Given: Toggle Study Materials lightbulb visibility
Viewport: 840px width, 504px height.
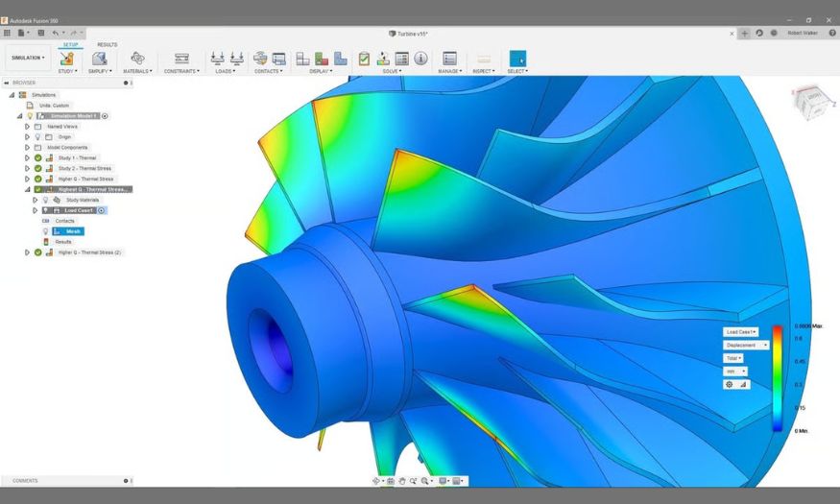Looking at the screenshot, I should [x=45, y=200].
